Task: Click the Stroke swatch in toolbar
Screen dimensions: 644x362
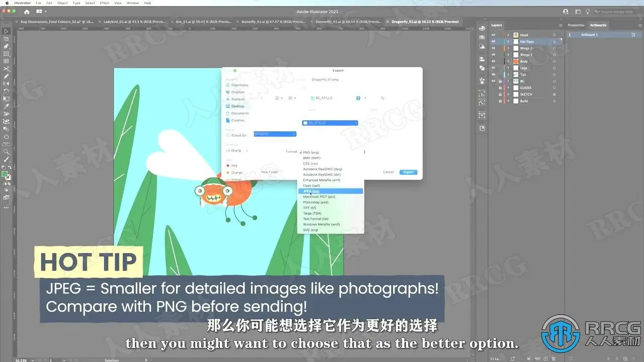Action: (x=8, y=178)
